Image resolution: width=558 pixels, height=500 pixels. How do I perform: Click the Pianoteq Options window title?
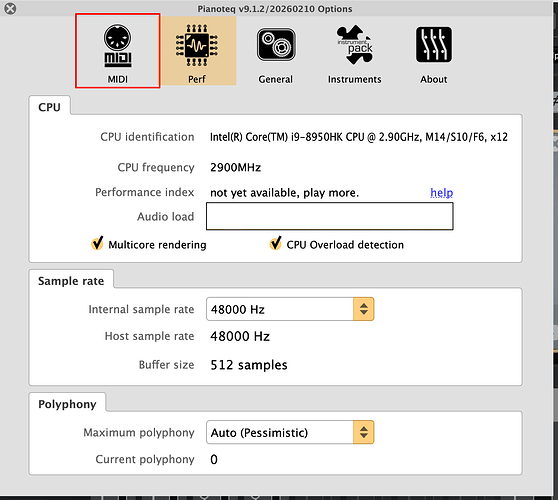[x=275, y=9]
